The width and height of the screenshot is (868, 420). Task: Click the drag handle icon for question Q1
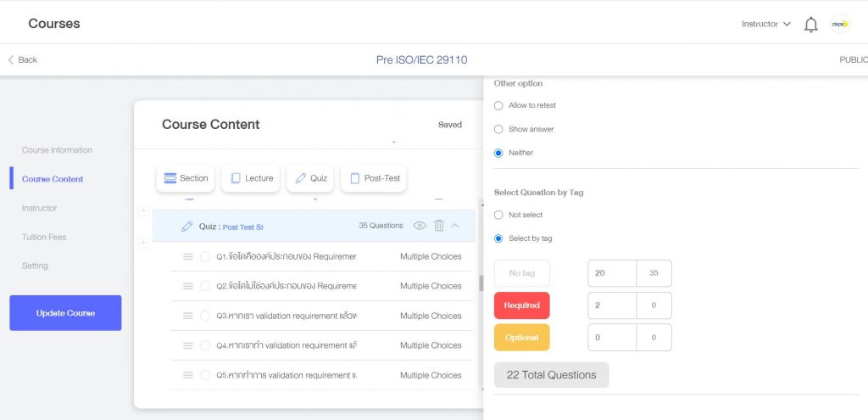point(188,256)
